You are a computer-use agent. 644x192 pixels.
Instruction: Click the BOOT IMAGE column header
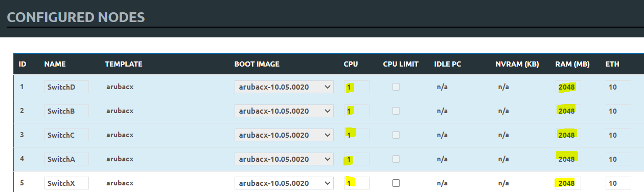tap(257, 65)
